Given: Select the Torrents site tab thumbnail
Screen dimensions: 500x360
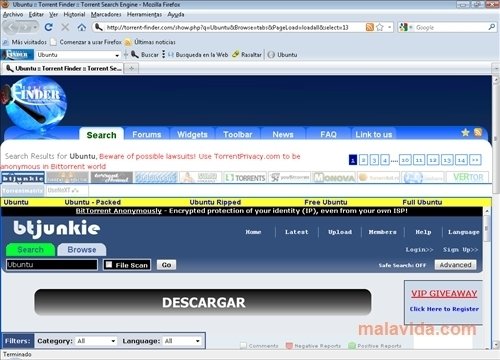Looking at the screenshot, I should tap(245, 178).
